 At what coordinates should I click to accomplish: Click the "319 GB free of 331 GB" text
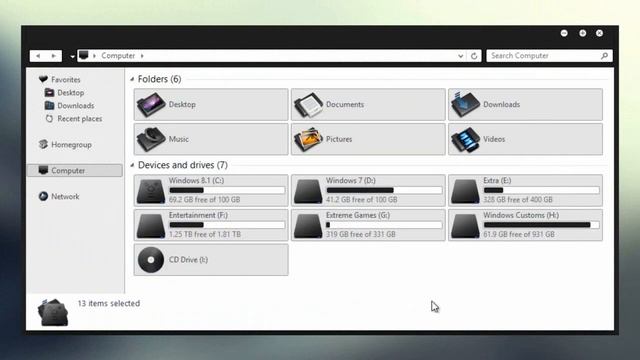[x=361, y=234]
